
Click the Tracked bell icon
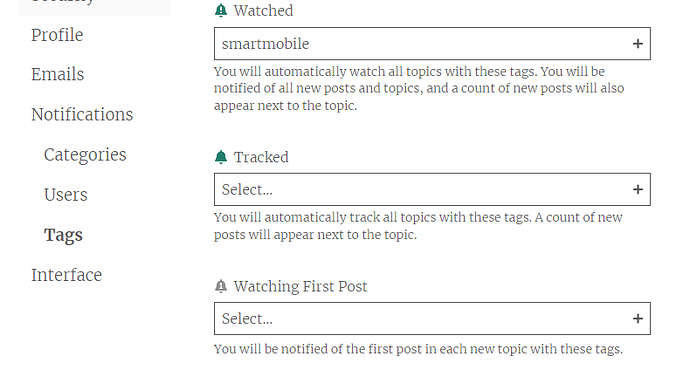coord(221,157)
